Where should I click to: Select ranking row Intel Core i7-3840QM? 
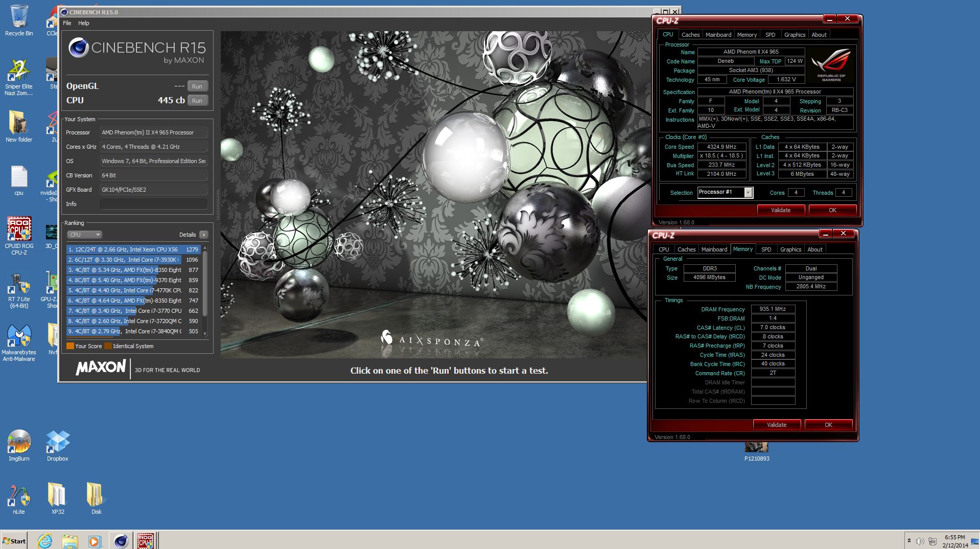133,331
